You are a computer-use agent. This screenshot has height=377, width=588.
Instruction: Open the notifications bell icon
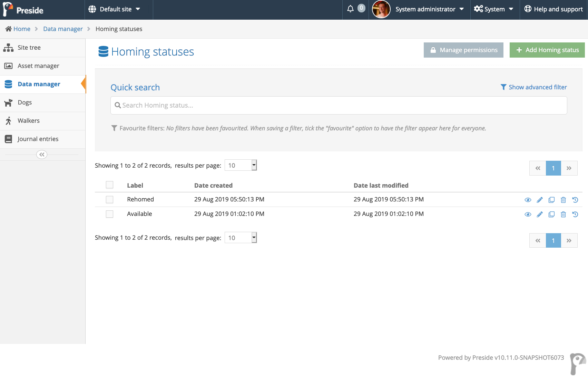(x=350, y=9)
